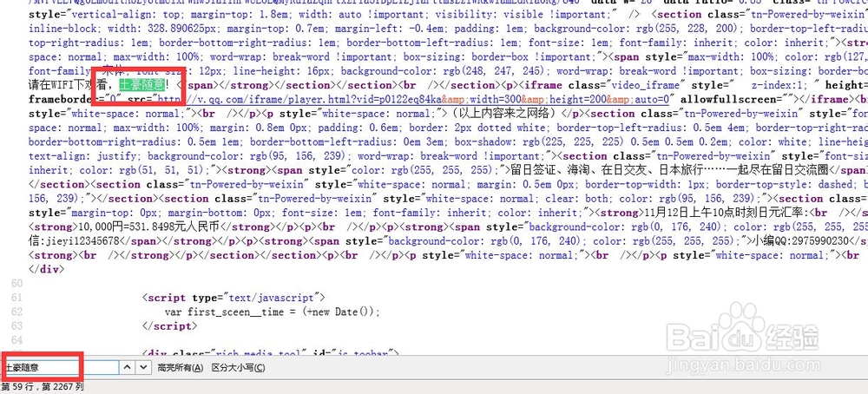This screenshot has height=394, width=868.
Task: Click the status text 第 59 行, 第 2267 列
Action: (x=42, y=387)
